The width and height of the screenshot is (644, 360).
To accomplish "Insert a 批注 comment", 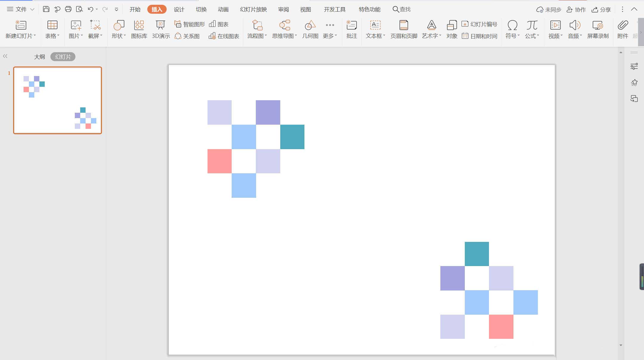I will click(352, 30).
